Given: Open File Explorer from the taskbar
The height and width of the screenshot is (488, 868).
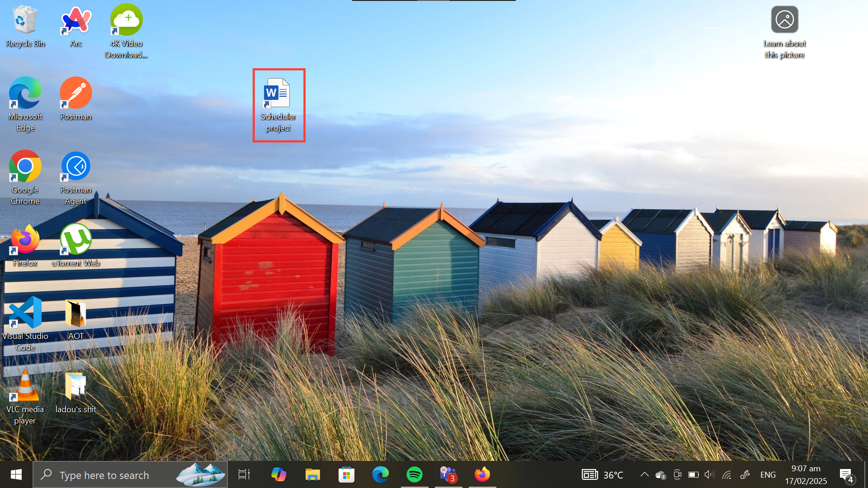Looking at the screenshot, I should tap(312, 474).
